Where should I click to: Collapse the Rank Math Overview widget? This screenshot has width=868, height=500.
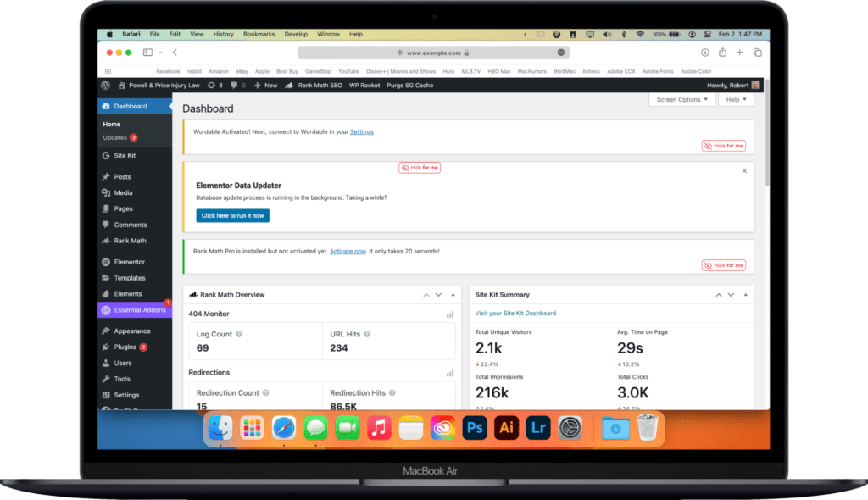tap(453, 295)
